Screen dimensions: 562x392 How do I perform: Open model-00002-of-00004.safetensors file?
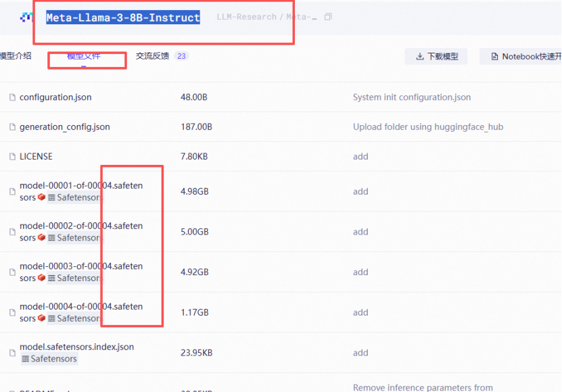[x=81, y=232]
